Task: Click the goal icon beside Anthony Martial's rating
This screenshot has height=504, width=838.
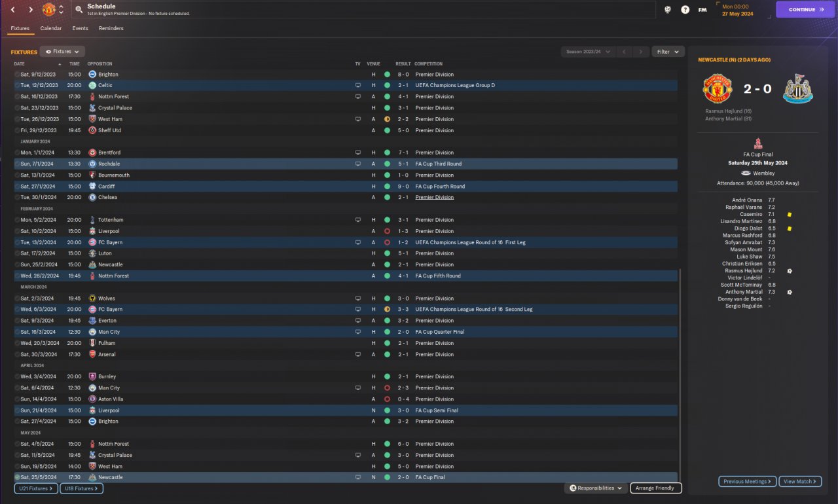Action: pos(790,292)
